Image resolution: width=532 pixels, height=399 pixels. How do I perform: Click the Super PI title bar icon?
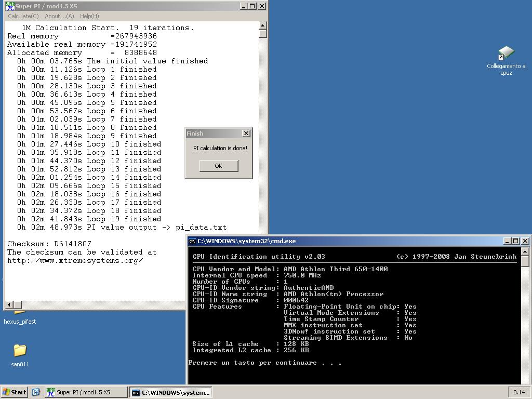click(x=10, y=6)
